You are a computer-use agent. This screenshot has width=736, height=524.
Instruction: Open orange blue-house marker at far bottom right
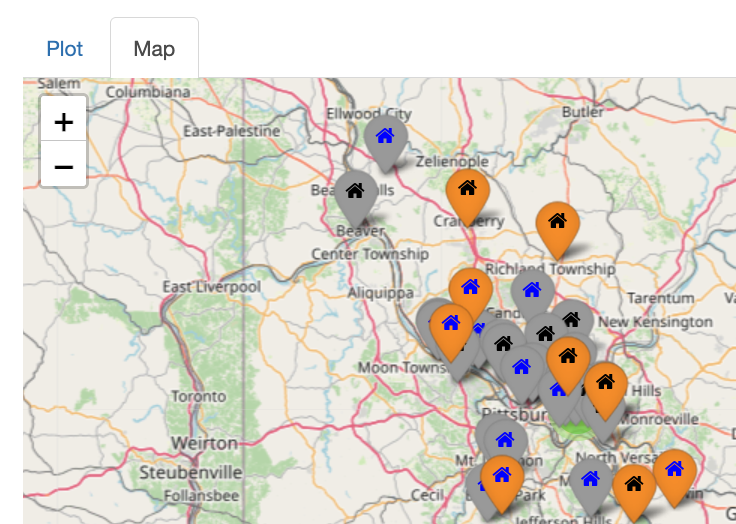tap(675, 476)
